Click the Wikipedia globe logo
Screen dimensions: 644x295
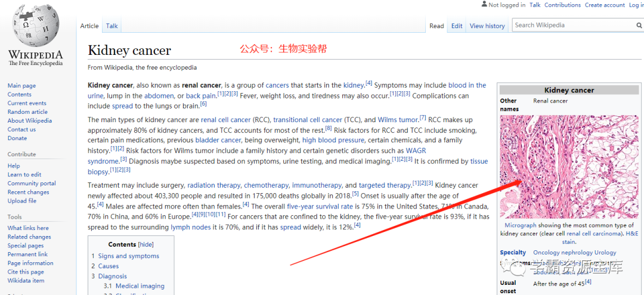pos(36,25)
